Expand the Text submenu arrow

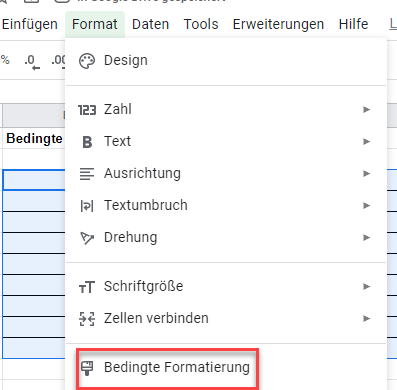click(x=367, y=141)
